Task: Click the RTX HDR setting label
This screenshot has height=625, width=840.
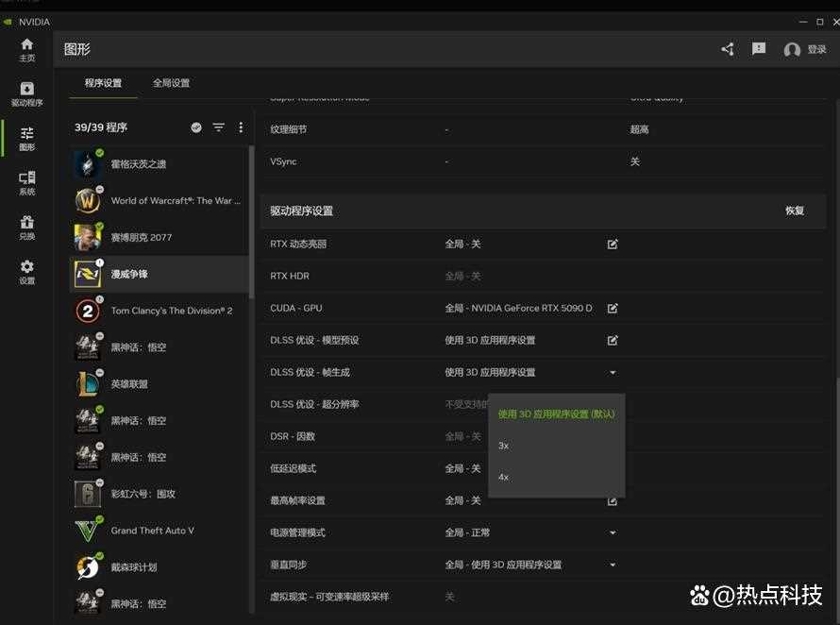Action: click(x=290, y=276)
